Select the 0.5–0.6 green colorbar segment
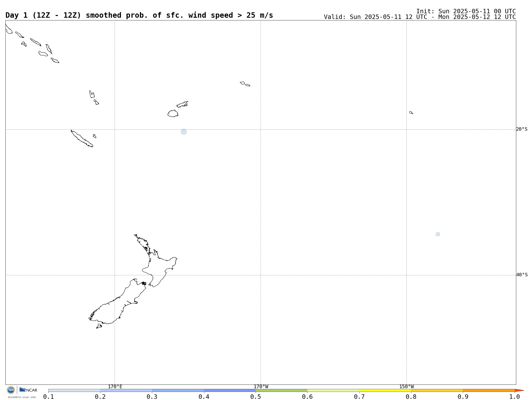Image resolution: width=532 pixels, height=400 pixels. point(282,390)
